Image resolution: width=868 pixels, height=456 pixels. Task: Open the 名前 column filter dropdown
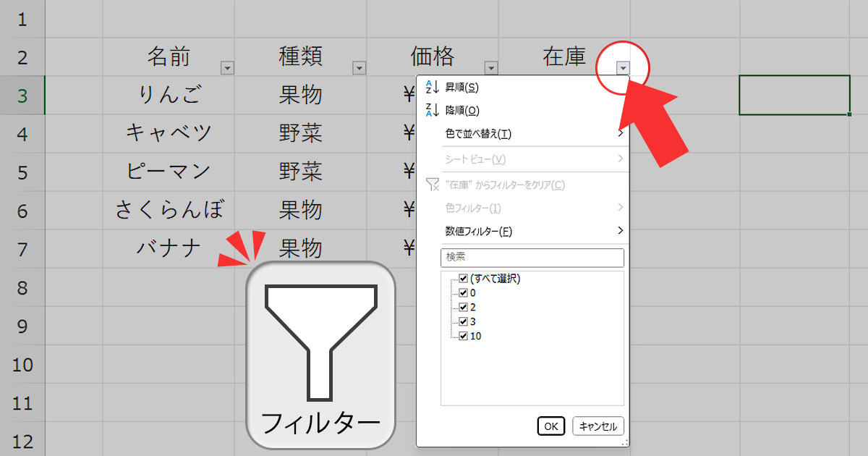pyautogui.click(x=227, y=67)
